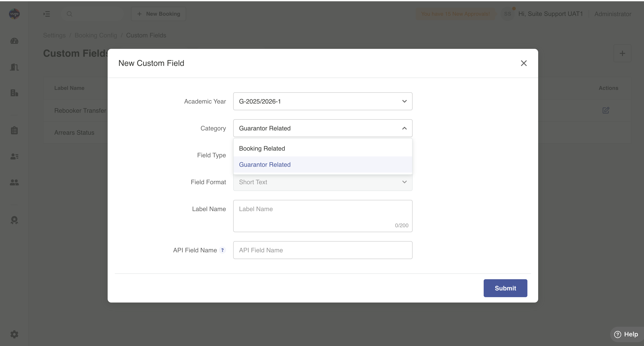The height and width of the screenshot is (346, 644).
Task: Focus the API Field Name input
Action: click(322, 250)
